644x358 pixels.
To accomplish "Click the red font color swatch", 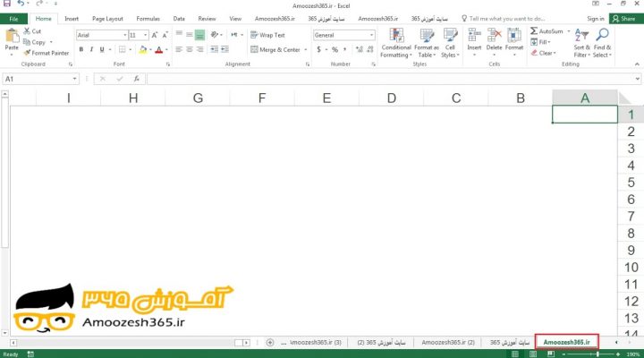I will (159, 50).
